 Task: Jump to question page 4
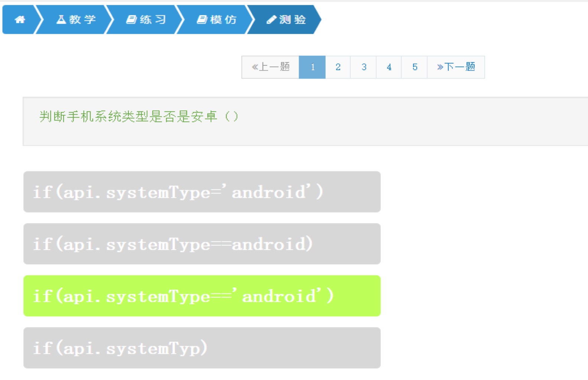389,67
